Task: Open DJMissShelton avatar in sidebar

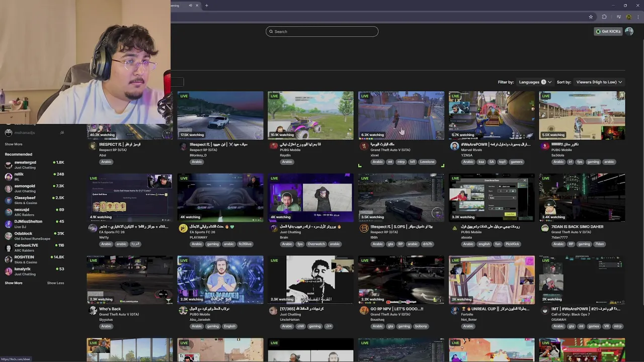Action: click(x=8, y=224)
